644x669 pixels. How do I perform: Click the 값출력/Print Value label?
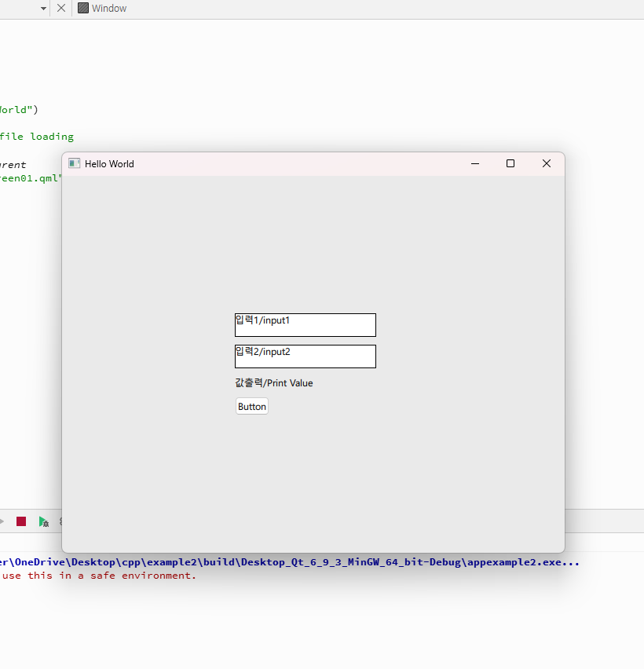point(273,383)
